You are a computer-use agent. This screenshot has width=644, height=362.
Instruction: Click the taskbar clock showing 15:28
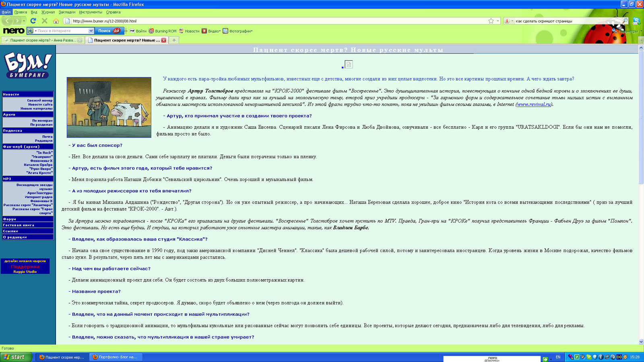[635, 357]
